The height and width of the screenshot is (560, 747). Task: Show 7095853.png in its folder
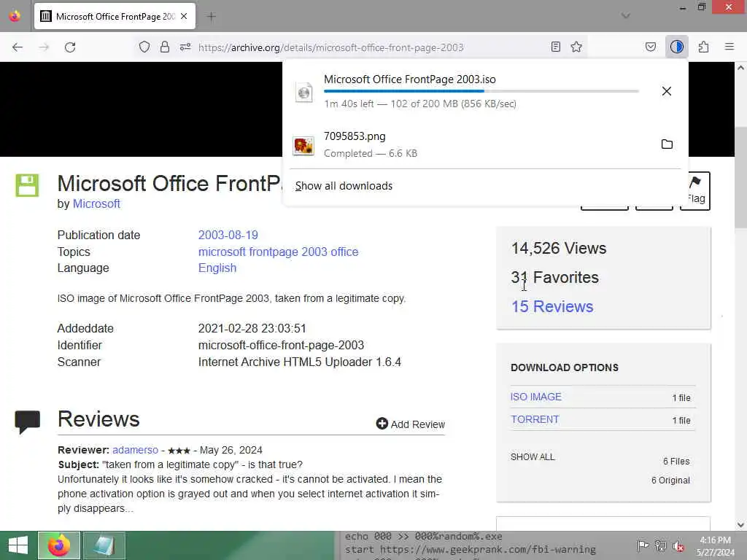coord(667,144)
